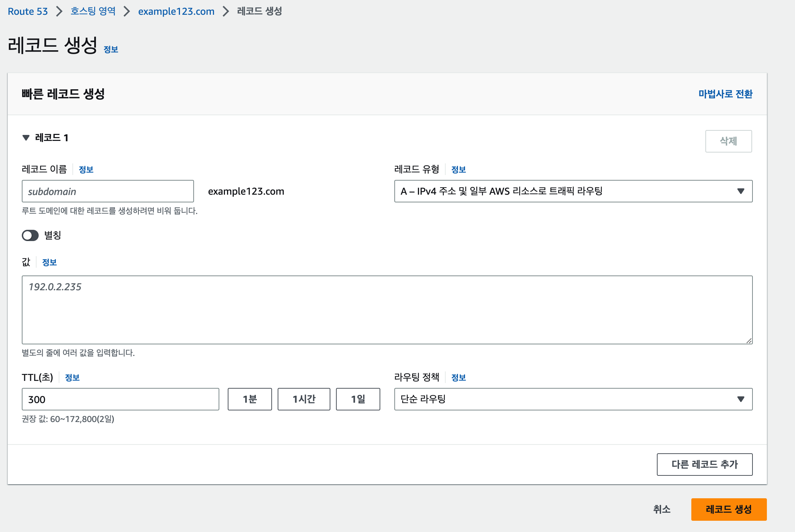Open example123.com breadcrumb link
795x532 pixels.
coord(176,11)
